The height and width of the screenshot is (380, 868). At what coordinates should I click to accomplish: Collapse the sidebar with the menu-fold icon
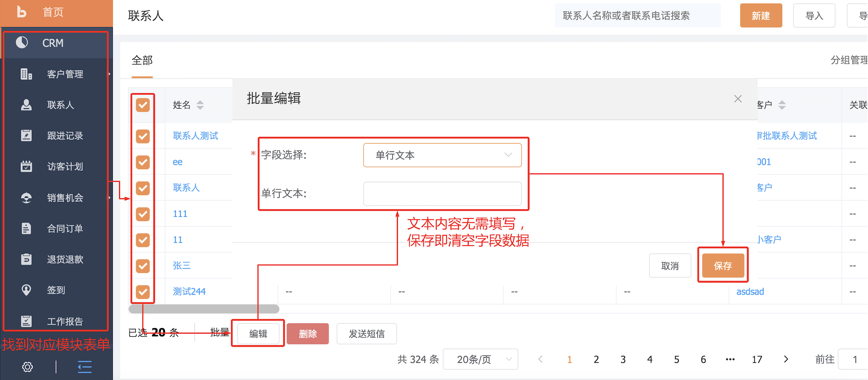(85, 367)
